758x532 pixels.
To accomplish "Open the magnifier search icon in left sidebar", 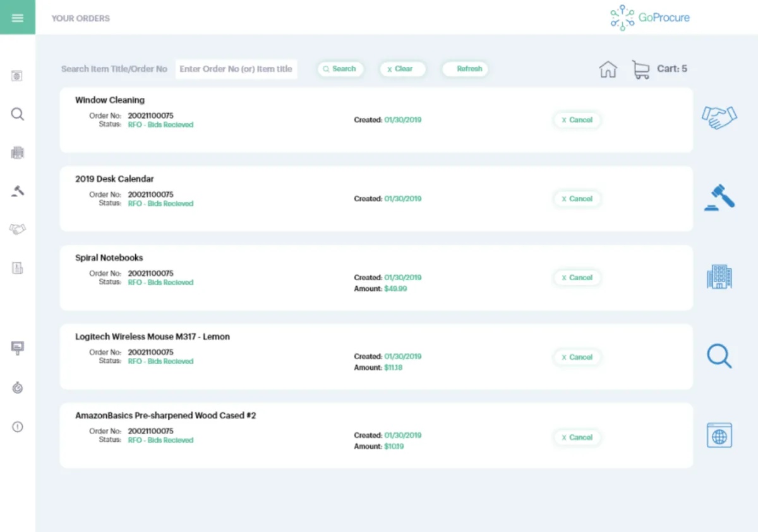I will coord(18,114).
